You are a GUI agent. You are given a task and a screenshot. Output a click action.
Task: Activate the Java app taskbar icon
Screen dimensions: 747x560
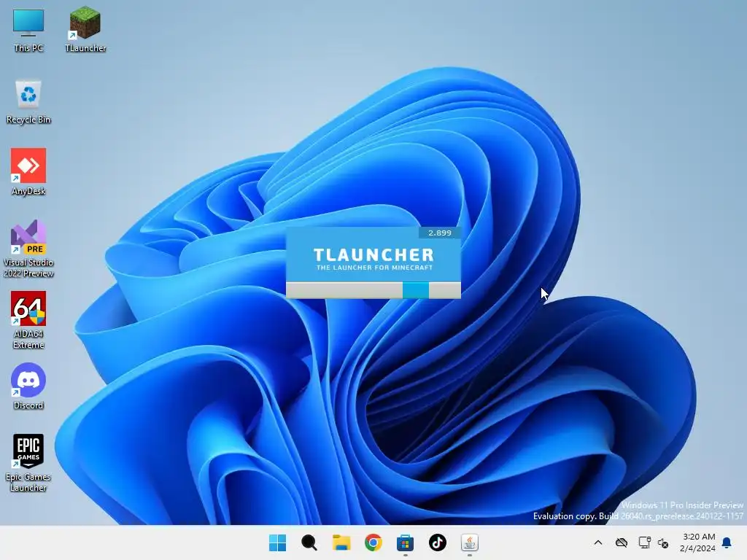click(469, 542)
